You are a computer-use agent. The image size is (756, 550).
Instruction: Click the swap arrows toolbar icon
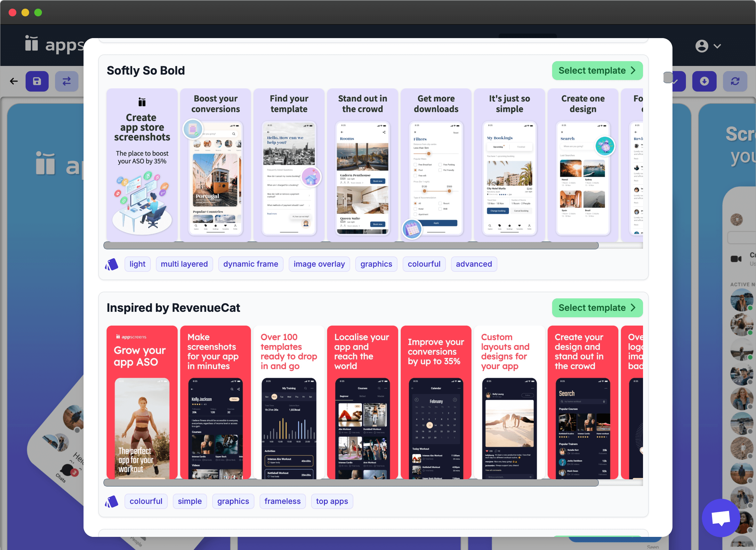tap(67, 81)
